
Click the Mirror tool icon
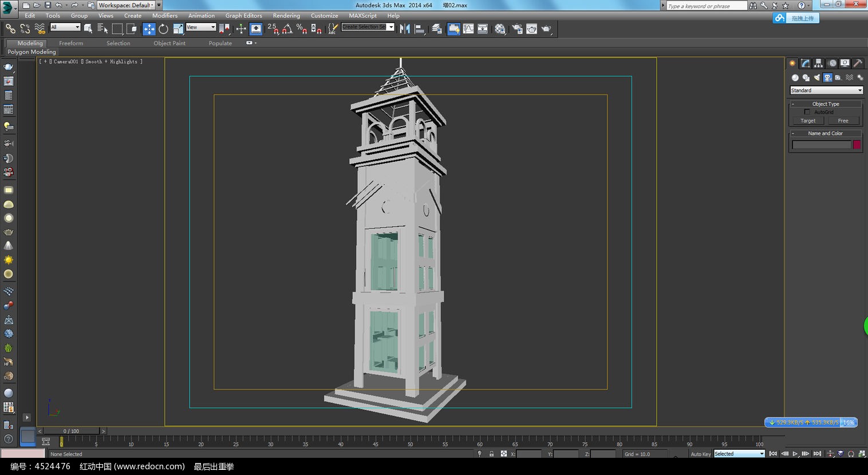[x=405, y=29]
